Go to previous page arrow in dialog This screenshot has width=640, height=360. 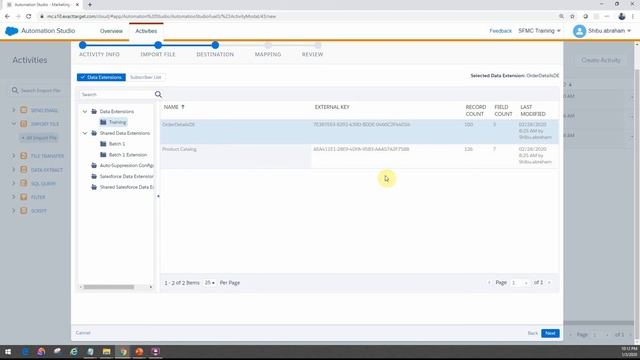(x=489, y=283)
